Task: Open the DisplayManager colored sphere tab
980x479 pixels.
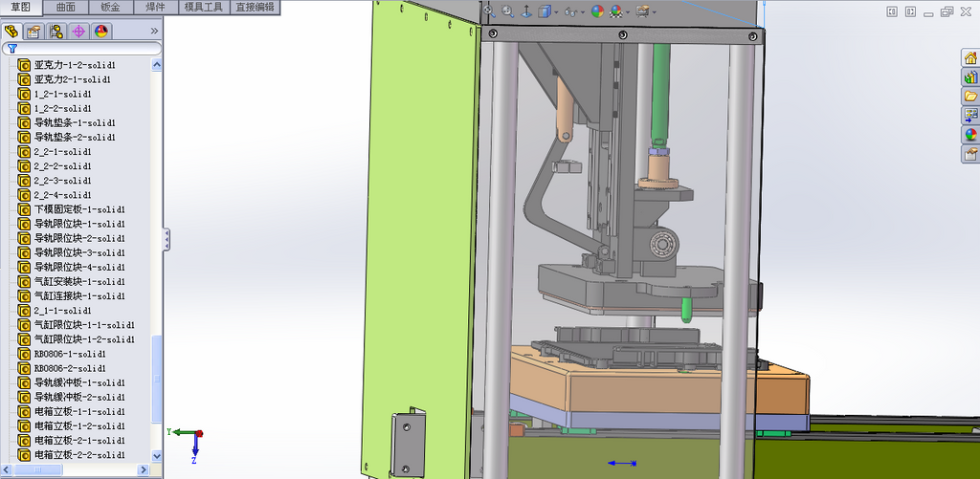Action: click(100, 32)
